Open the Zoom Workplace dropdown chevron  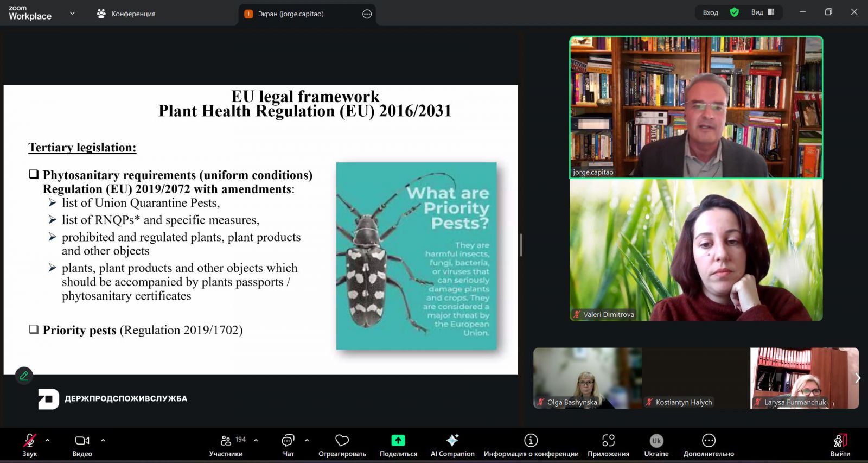pos(72,14)
